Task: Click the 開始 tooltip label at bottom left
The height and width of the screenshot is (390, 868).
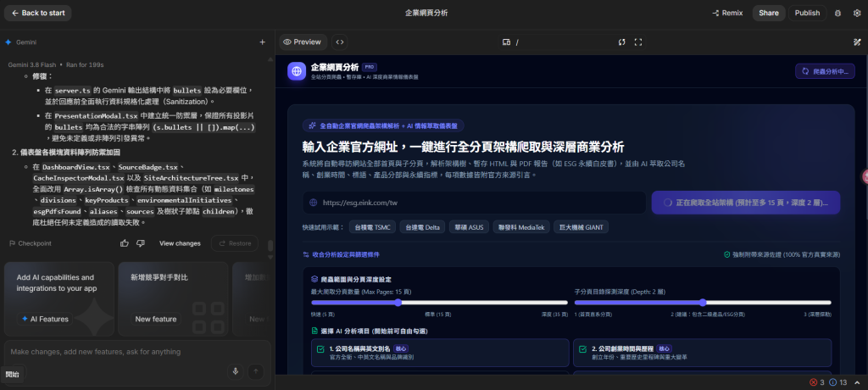Action: click(12, 375)
